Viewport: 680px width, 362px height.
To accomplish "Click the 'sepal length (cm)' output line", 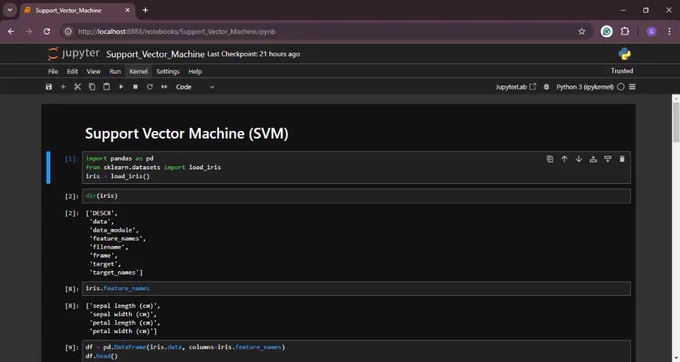I will (124, 306).
